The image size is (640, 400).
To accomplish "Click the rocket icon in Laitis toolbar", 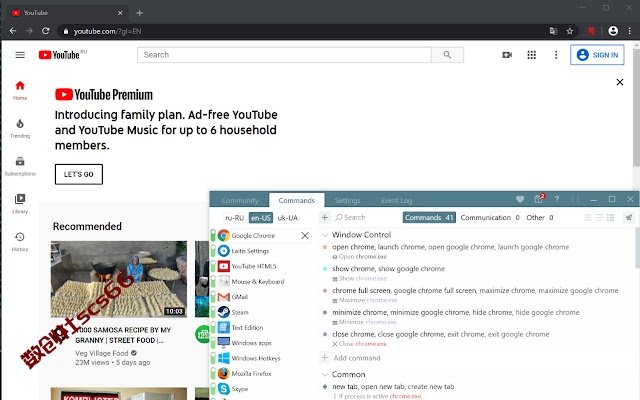I will (x=629, y=218).
